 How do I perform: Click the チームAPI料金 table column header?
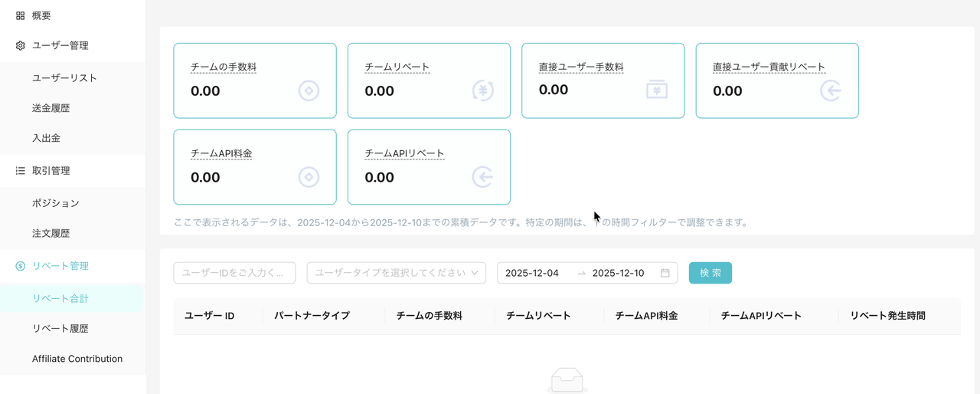(647, 316)
